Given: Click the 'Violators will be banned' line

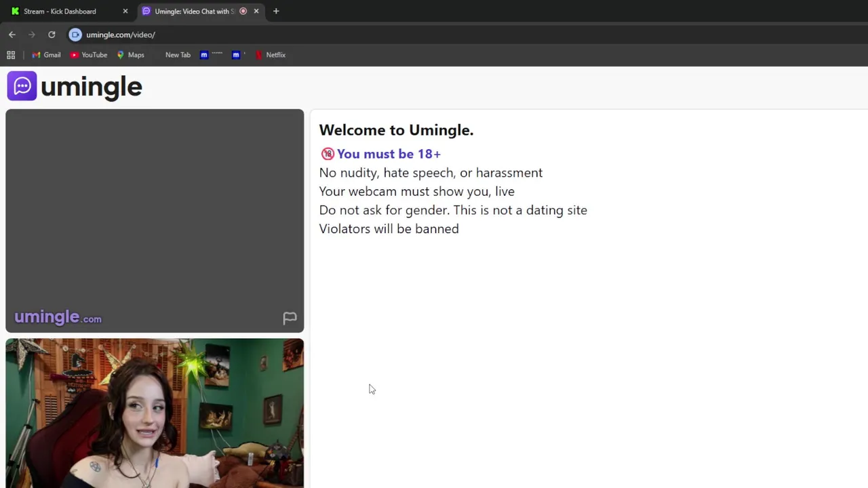Looking at the screenshot, I should [389, 229].
